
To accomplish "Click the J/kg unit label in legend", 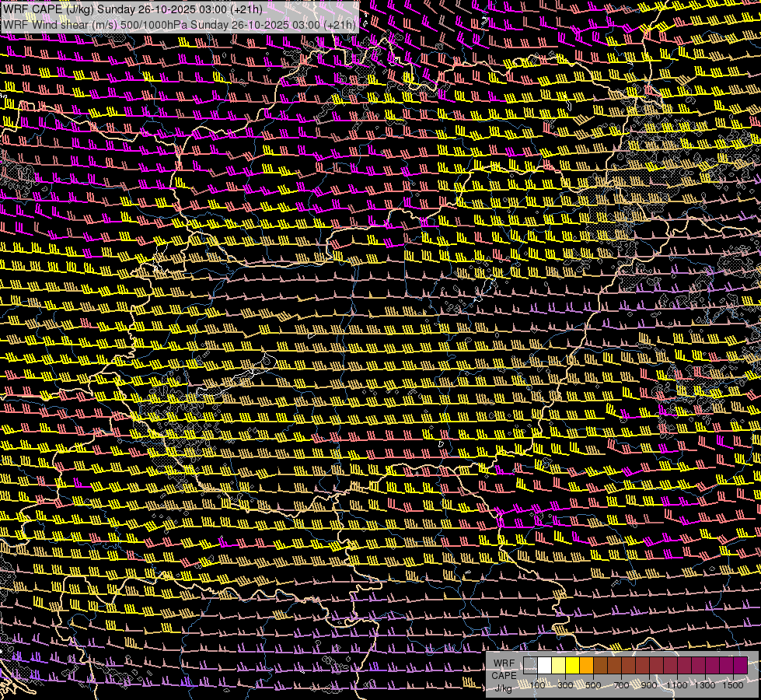I will click(x=503, y=688).
